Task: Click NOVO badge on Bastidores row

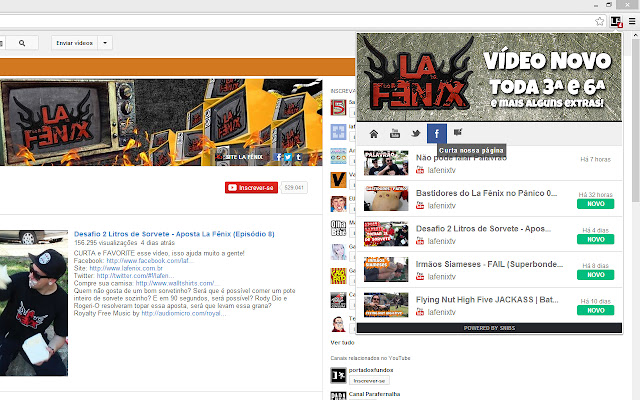Action: [x=596, y=204]
